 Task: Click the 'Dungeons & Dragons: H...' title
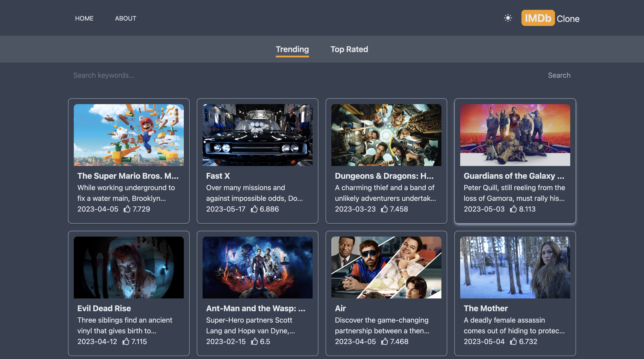click(x=384, y=176)
